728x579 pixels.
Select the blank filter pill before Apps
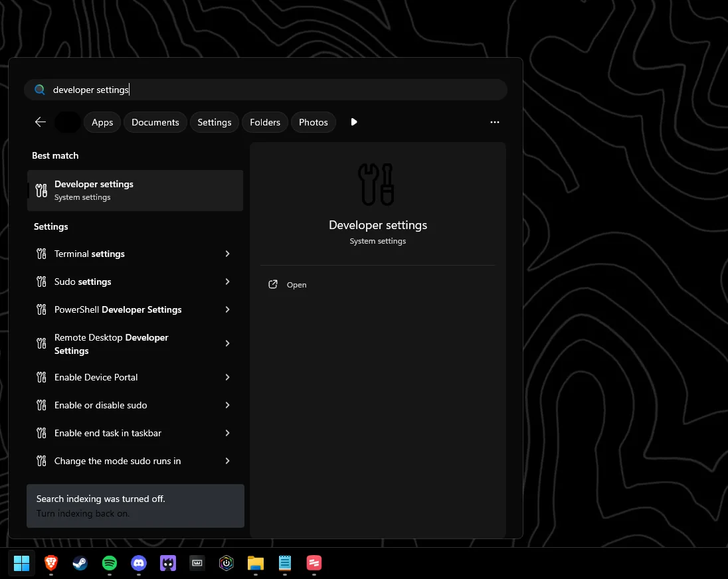pyautogui.click(x=68, y=122)
